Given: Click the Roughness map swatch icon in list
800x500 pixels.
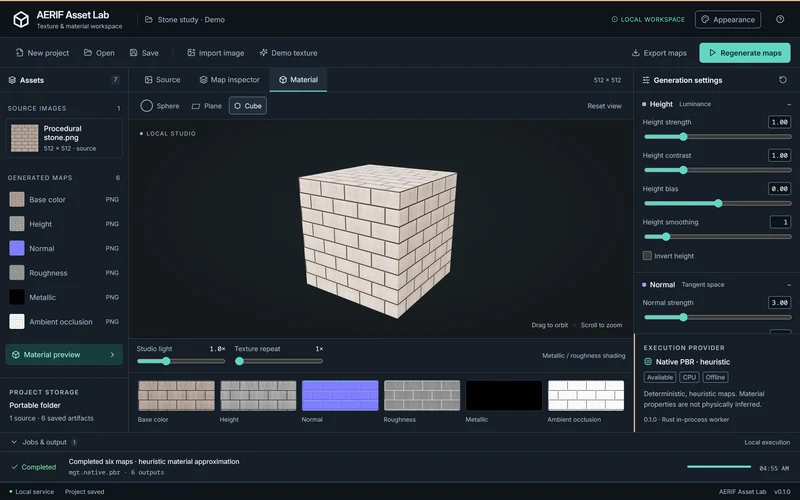Looking at the screenshot, I should point(17,273).
